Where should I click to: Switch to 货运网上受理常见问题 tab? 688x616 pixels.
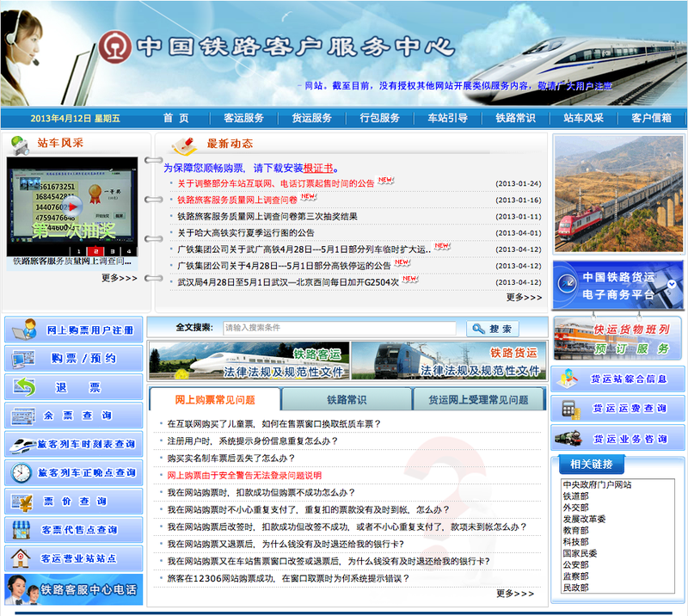pos(478,399)
